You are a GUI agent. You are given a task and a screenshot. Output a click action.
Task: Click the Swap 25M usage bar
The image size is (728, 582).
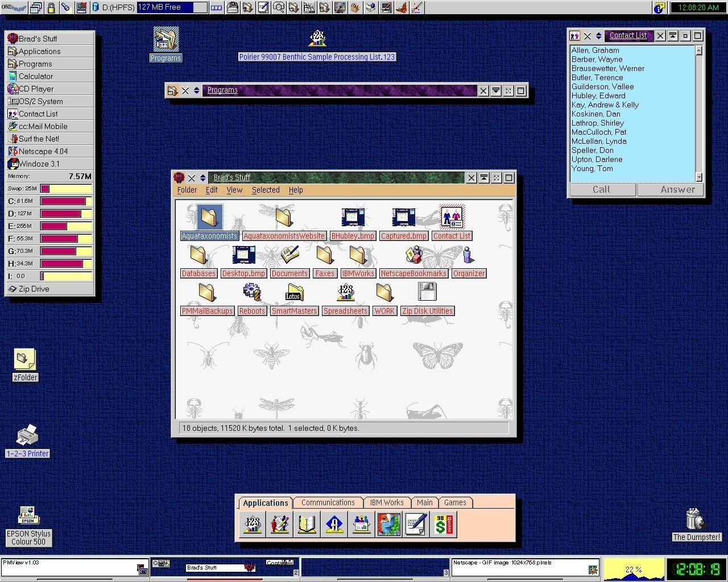[x=66, y=189]
